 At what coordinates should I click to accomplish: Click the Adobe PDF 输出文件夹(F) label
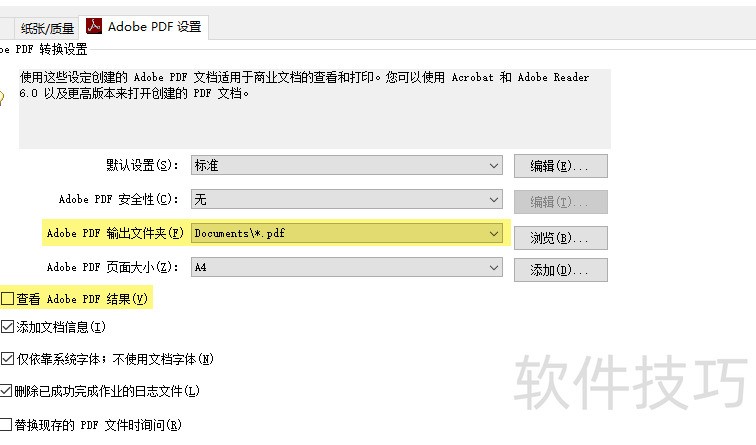click(115, 233)
